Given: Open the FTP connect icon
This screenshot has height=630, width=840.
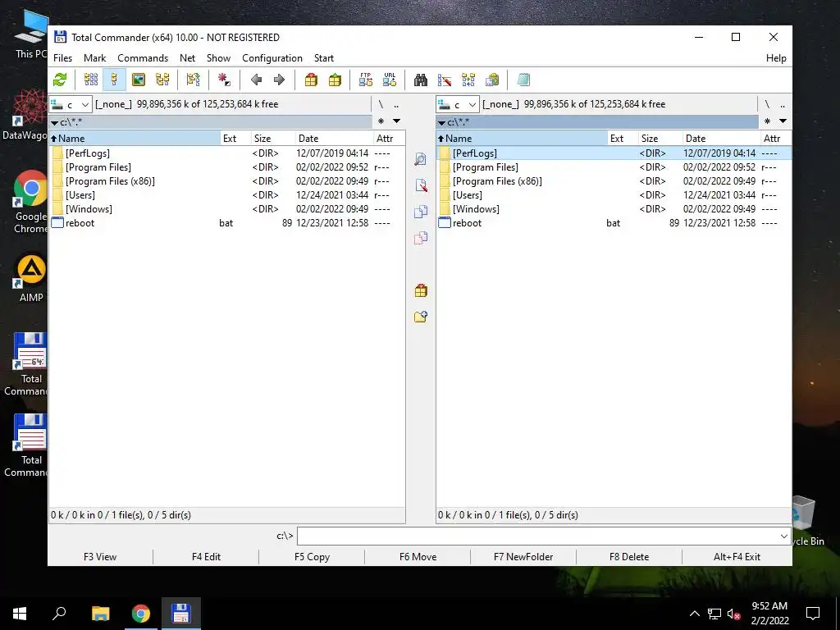Looking at the screenshot, I should click(365, 80).
